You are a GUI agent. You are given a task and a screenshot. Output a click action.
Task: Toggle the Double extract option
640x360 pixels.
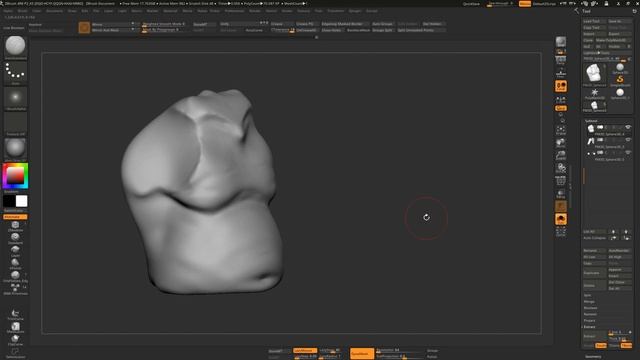(601, 346)
